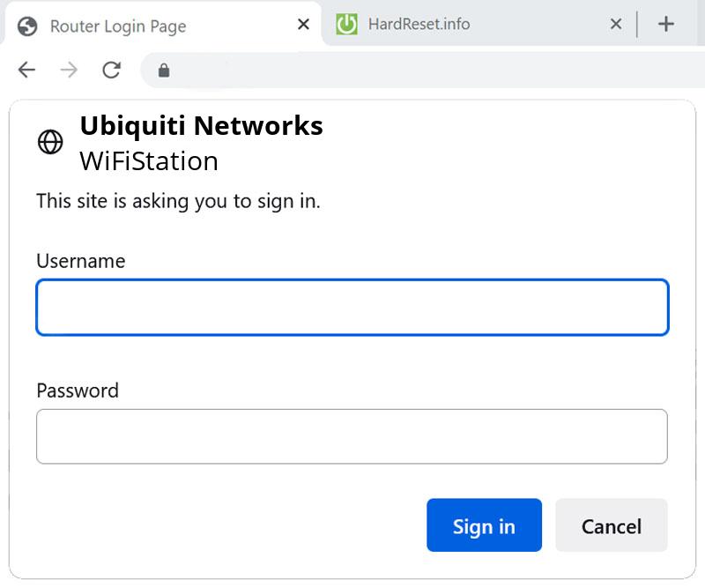Click the forward navigation arrow
This screenshot has height=588, width=705.
click(x=68, y=71)
